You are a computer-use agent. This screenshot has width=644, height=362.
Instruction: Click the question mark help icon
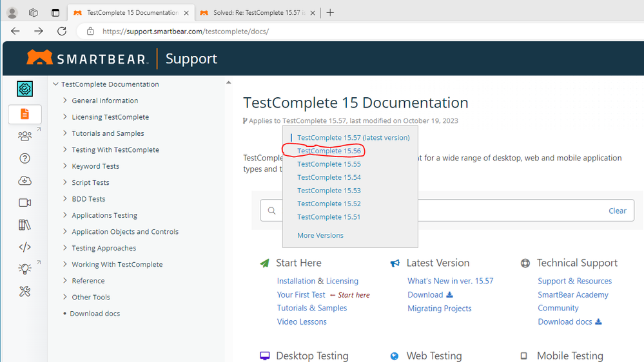[x=24, y=158]
